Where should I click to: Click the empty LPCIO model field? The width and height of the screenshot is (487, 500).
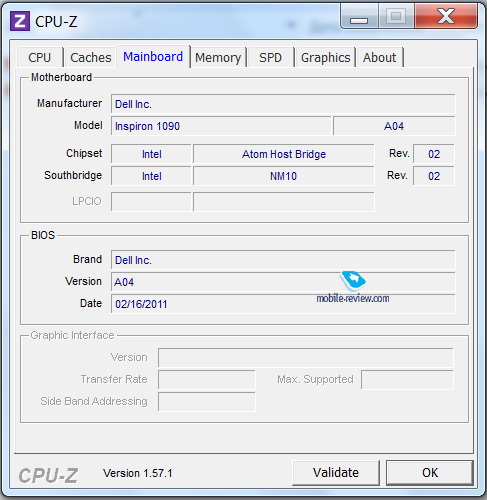[x=284, y=201]
